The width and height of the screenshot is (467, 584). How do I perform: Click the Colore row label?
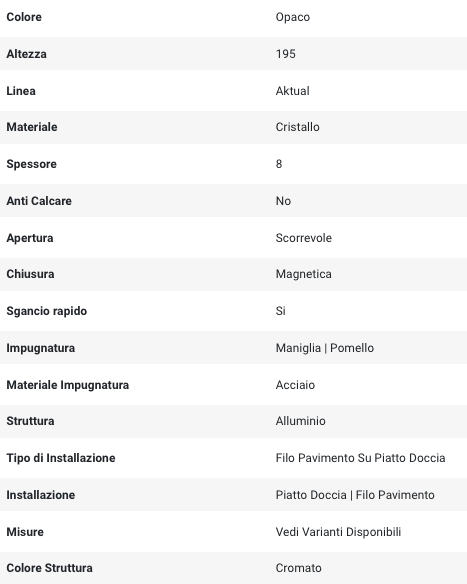click(24, 17)
